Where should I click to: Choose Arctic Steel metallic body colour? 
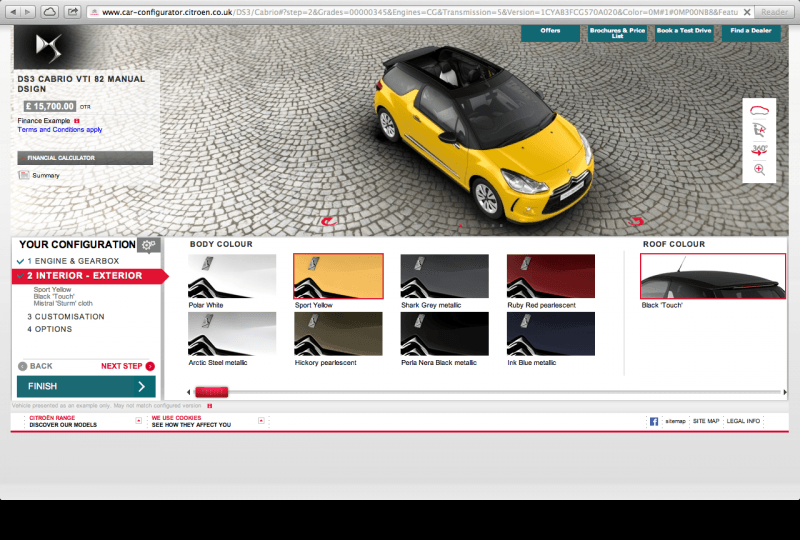tap(232, 334)
